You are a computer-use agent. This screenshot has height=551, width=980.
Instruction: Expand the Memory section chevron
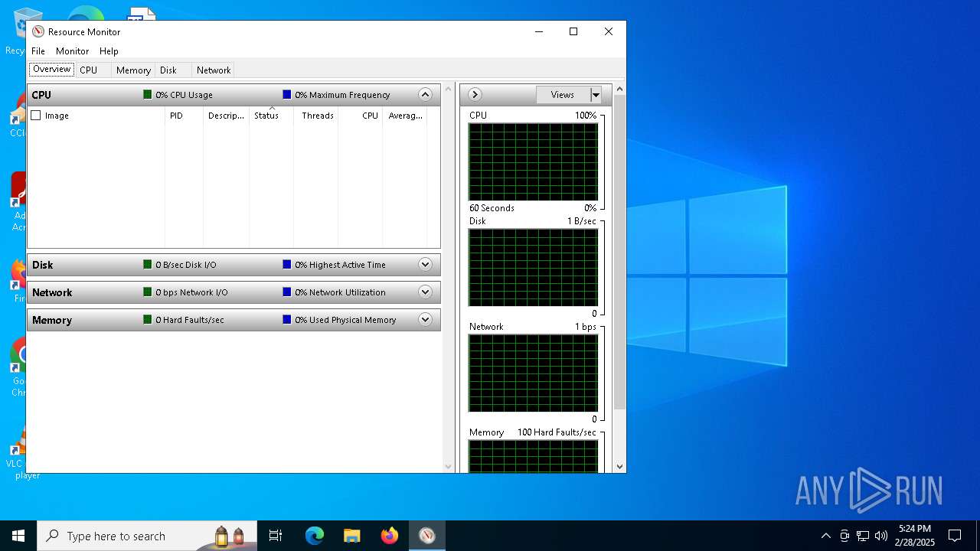coord(426,320)
